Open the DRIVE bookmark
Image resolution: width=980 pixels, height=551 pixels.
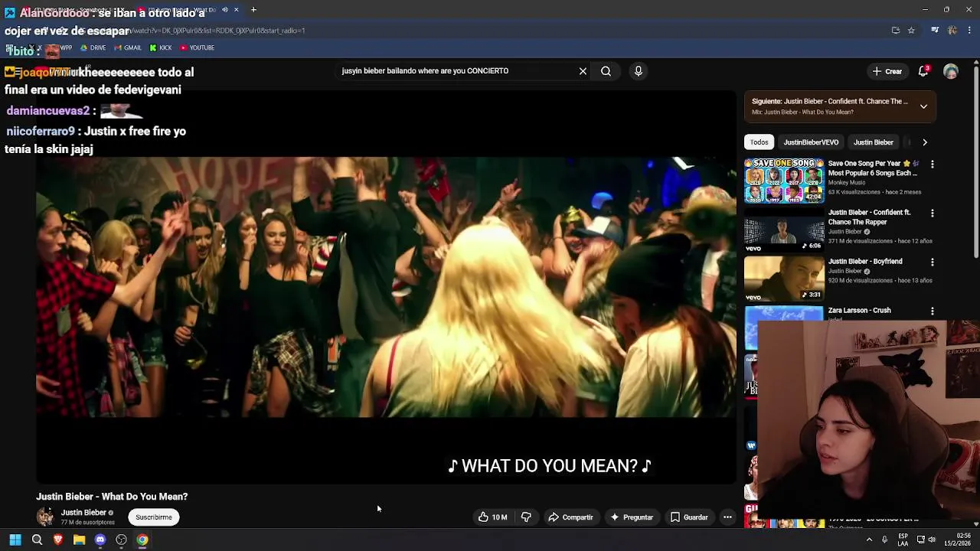pos(93,47)
